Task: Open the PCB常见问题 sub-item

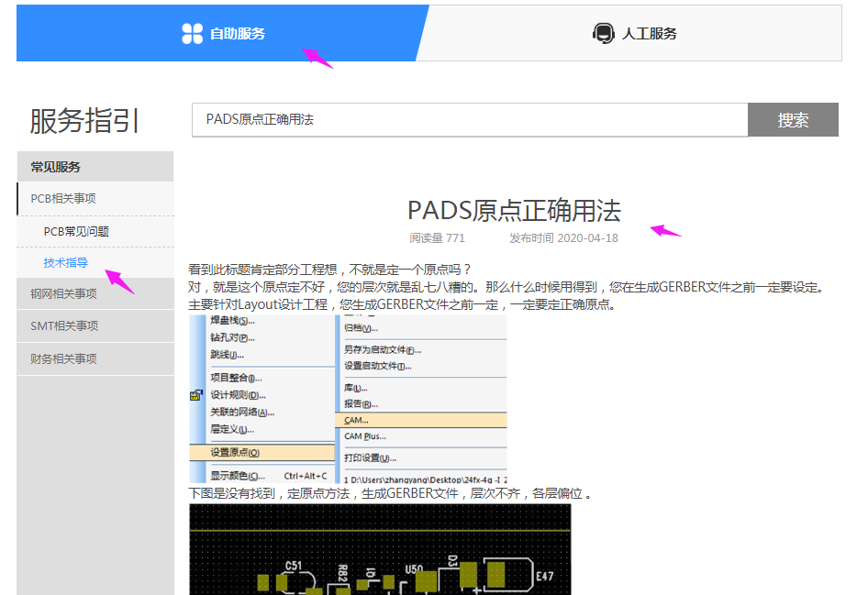Action: point(76,232)
